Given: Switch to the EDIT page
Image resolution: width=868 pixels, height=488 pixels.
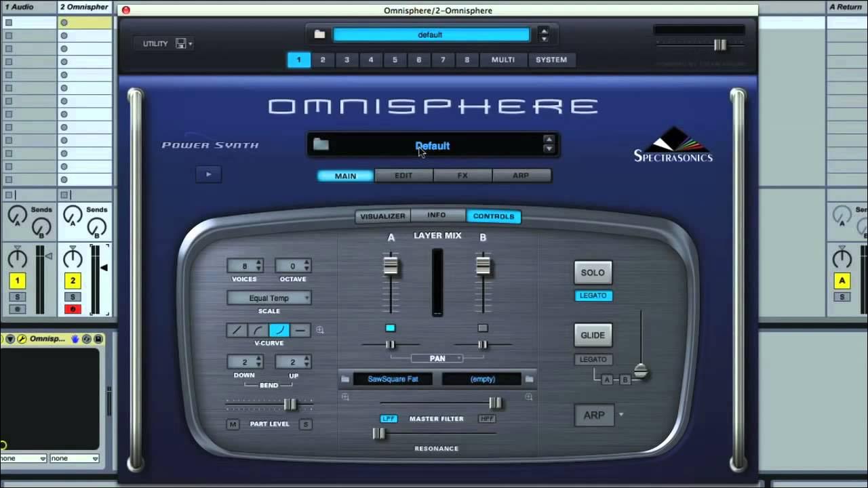Looking at the screenshot, I should pyautogui.click(x=403, y=176).
